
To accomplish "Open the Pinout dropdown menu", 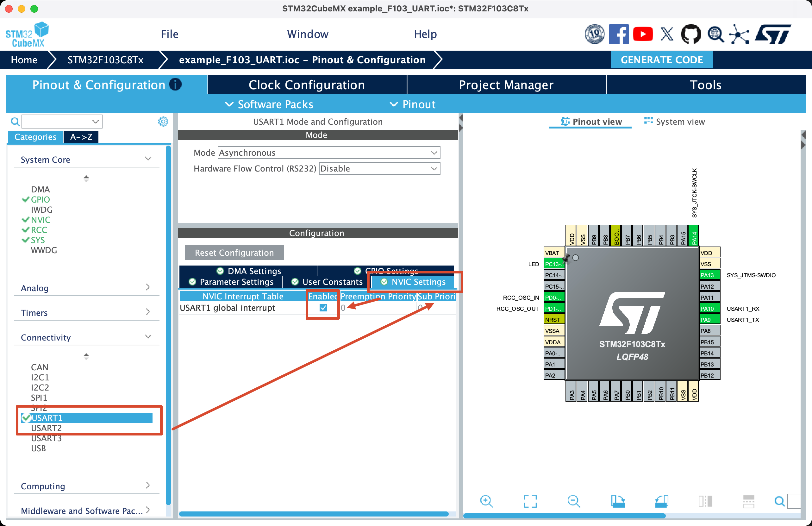I will pyautogui.click(x=413, y=104).
